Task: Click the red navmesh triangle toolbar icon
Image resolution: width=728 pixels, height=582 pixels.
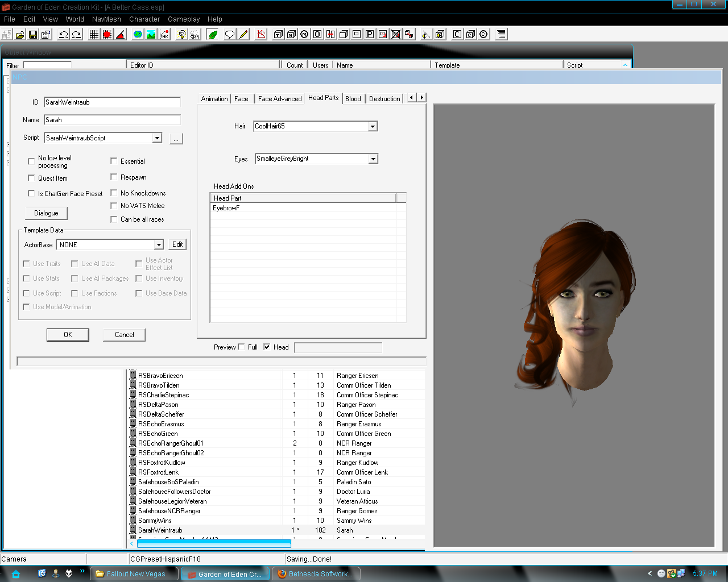Action: [x=261, y=34]
